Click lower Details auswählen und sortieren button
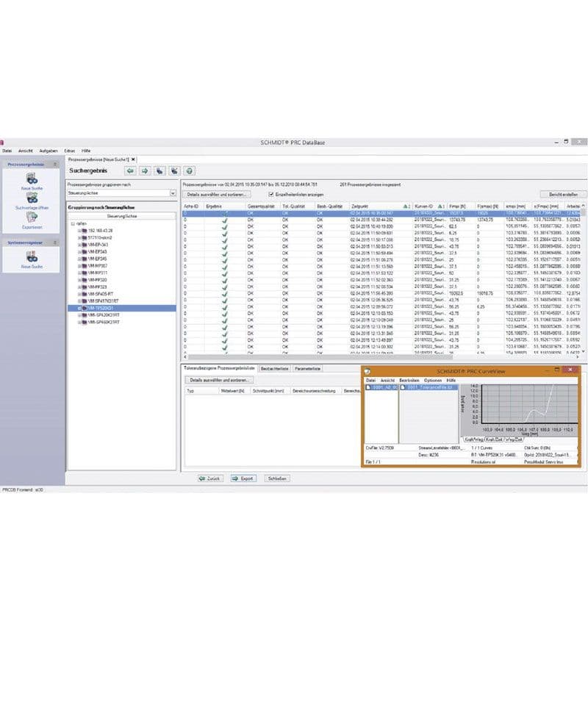588x715 pixels. coord(220,380)
